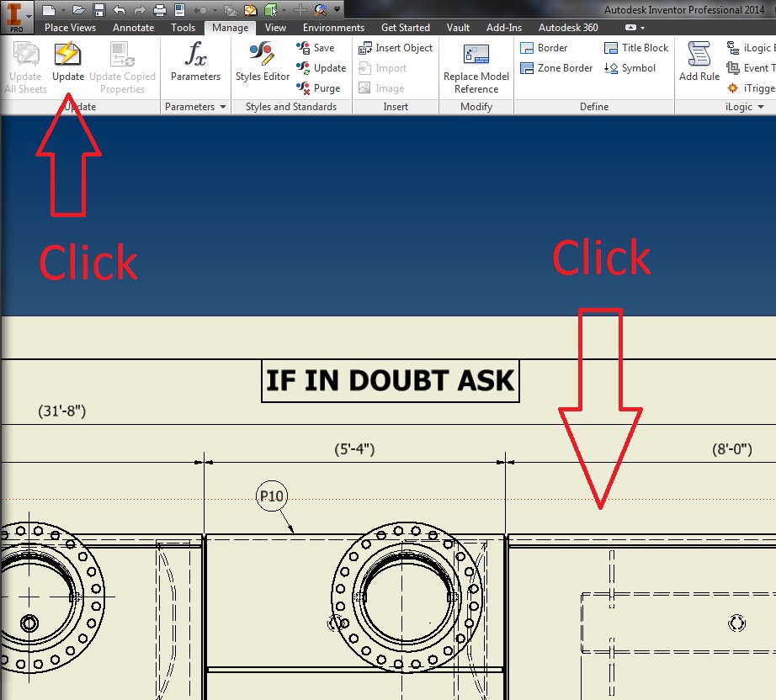Image resolution: width=776 pixels, height=700 pixels.
Task: Define a Zone Border
Action: (x=556, y=68)
